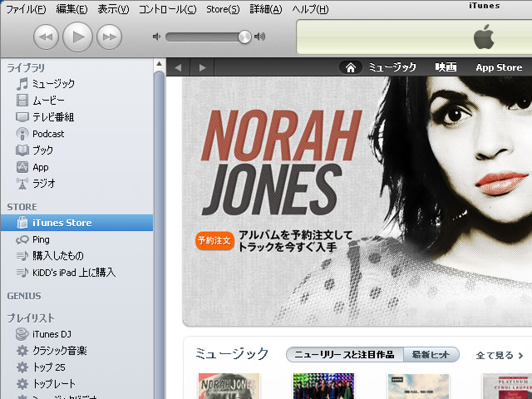Click the sidebar scrollbar thumb
The image size is (532, 399).
[159, 234]
